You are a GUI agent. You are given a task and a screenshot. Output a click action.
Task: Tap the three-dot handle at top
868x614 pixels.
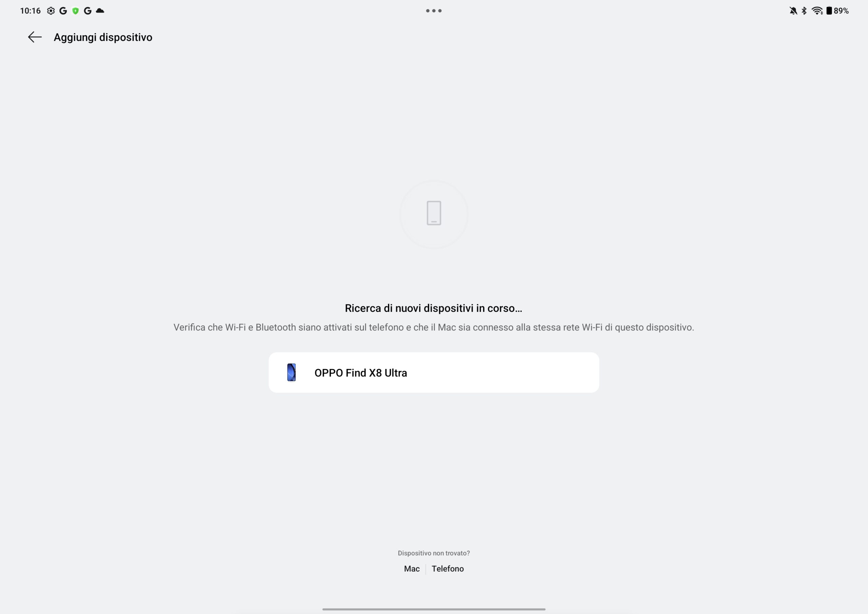(434, 11)
